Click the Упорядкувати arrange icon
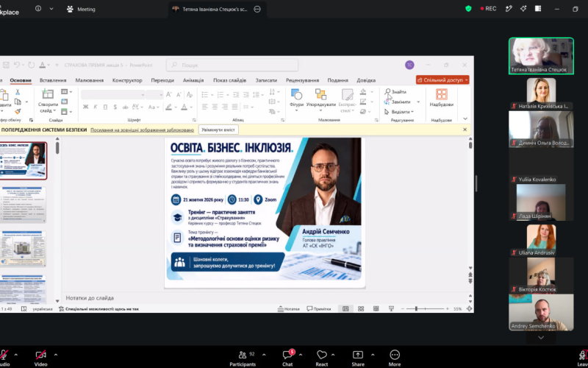 320,94
